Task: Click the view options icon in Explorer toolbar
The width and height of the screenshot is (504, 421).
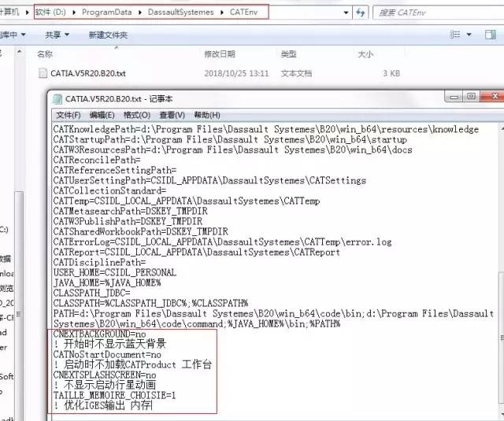Action: (x=456, y=35)
